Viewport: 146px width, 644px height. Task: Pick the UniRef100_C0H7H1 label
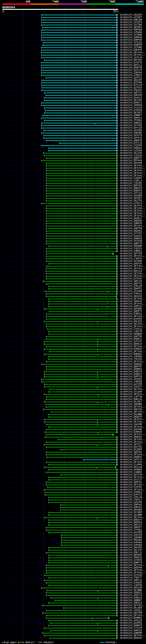tap(131, 183)
